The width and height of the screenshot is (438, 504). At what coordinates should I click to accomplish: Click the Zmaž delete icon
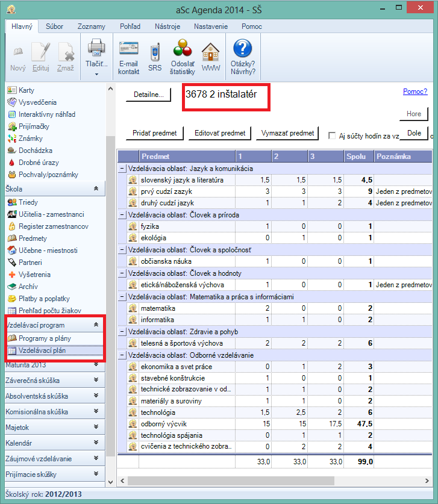[x=66, y=51]
